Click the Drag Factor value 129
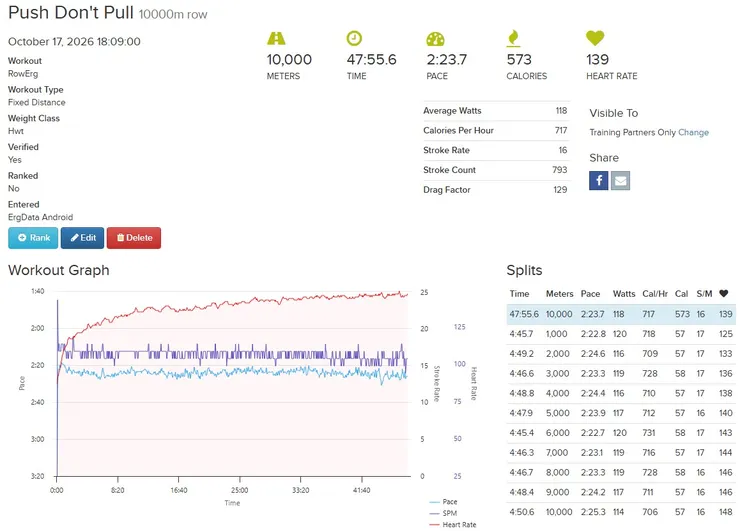Image resolution: width=740 pixels, height=531 pixels. [560, 190]
